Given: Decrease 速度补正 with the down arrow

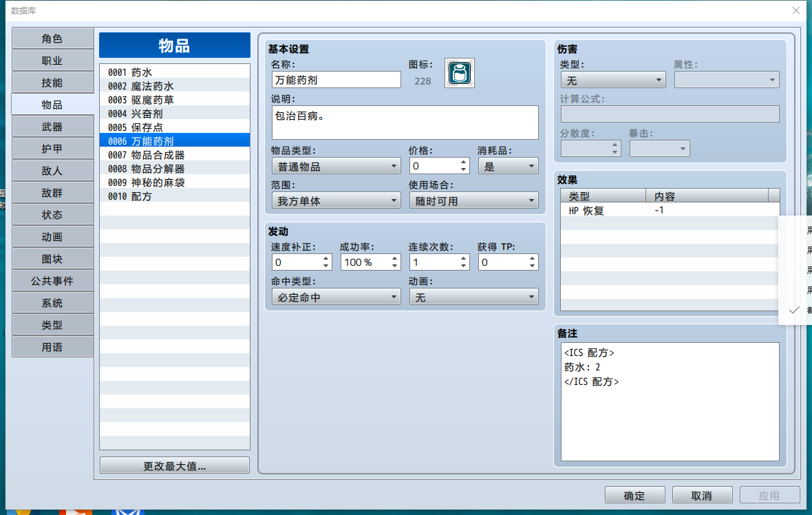Looking at the screenshot, I should (x=325, y=266).
